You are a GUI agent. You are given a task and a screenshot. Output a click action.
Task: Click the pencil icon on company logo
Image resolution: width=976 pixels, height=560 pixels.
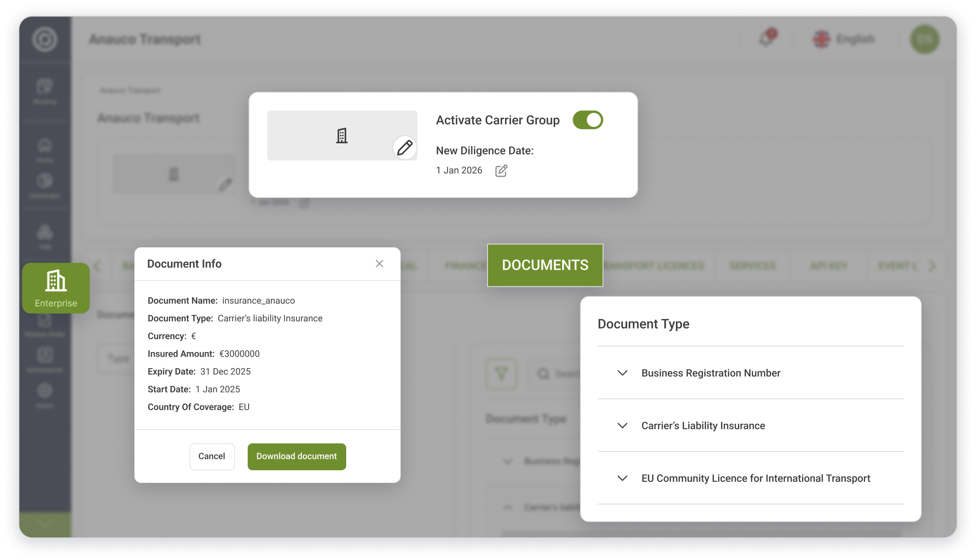tap(405, 148)
